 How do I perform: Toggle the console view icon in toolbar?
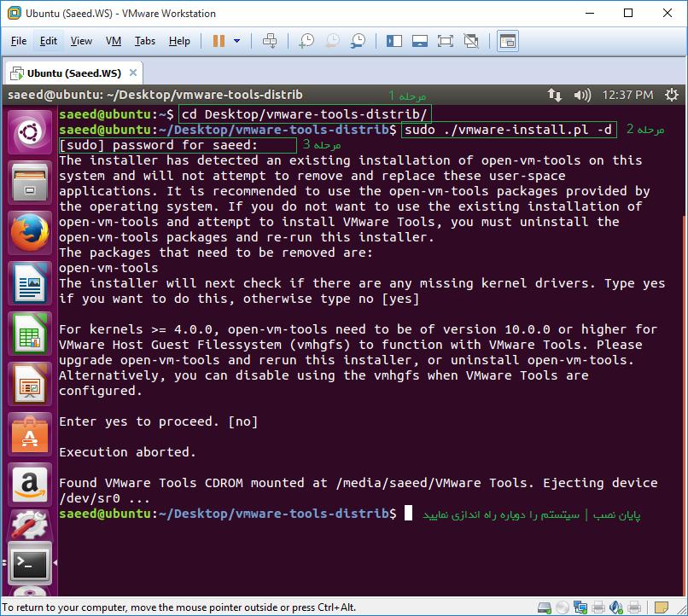pos(508,41)
